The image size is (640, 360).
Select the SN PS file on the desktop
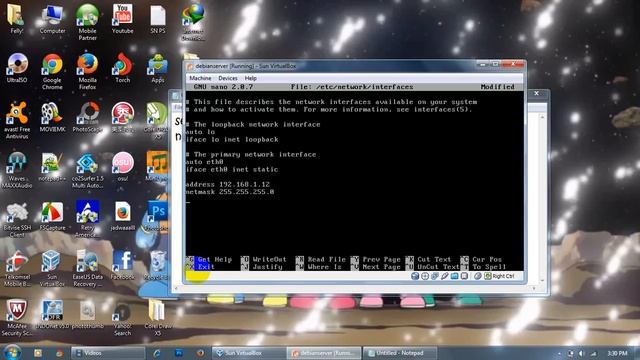158,19
